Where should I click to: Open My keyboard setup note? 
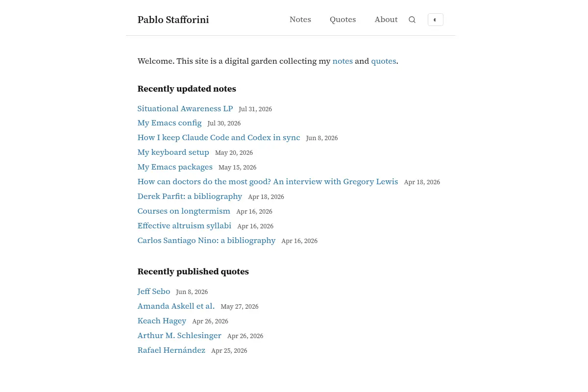coord(173,152)
